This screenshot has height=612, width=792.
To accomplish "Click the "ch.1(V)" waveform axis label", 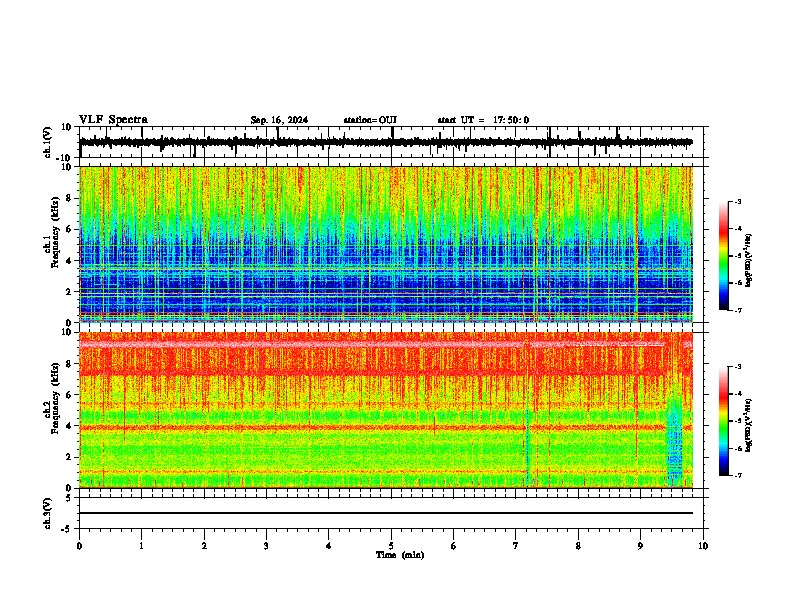I will pyautogui.click(x=48, y=142).
